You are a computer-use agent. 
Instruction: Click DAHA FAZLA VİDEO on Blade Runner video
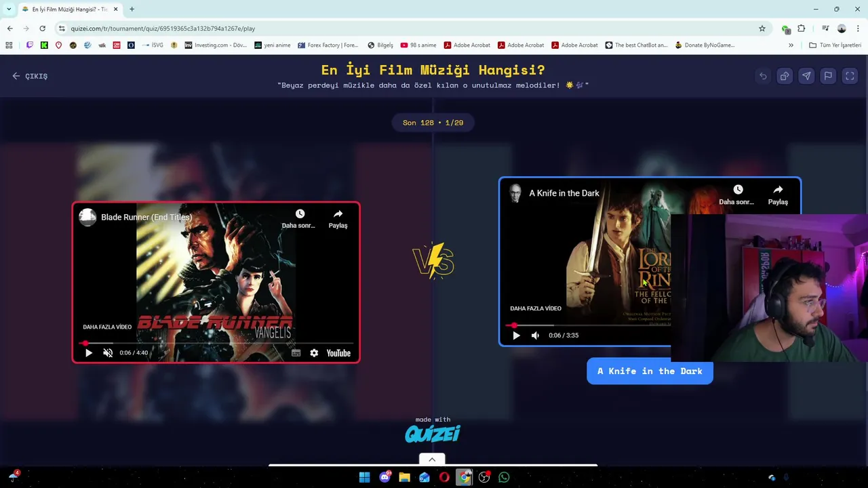pos(107,327)
